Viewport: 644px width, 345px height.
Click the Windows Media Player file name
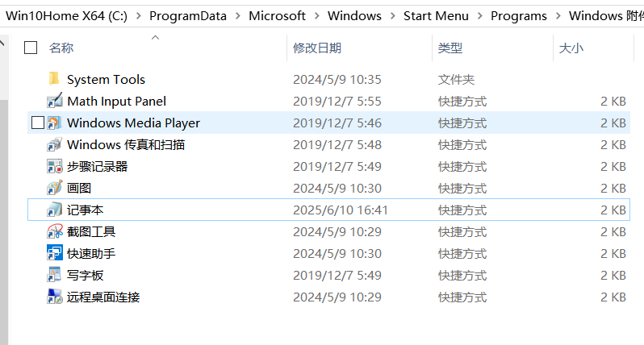tap(133, 123)
